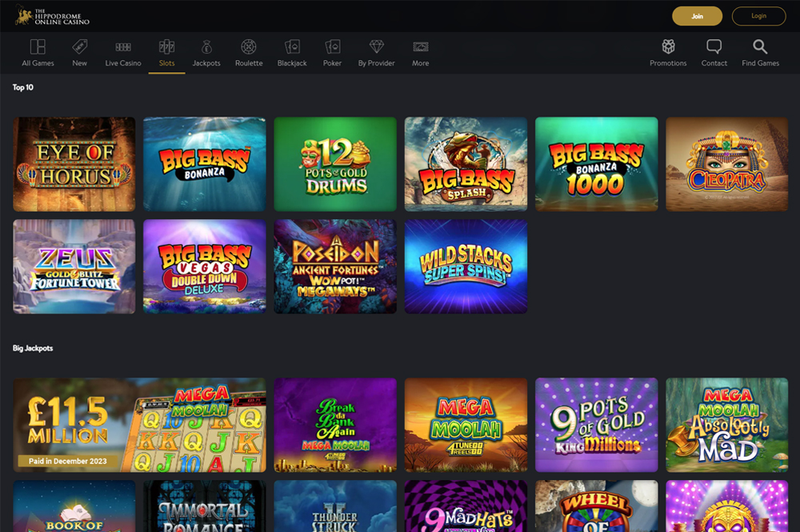The height and width of the screenshot is (532, 800).
Task: Select the New games tag icon
Action: [79, 47]
